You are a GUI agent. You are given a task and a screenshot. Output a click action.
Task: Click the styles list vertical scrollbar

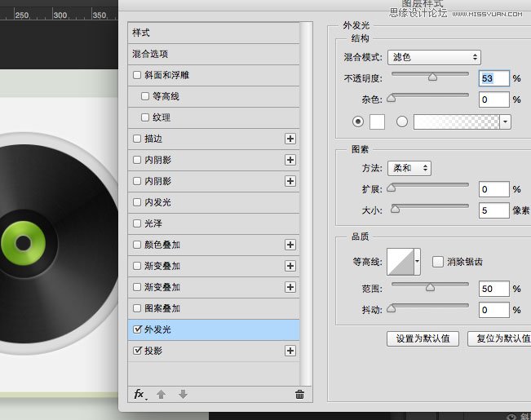coord(306,203)
